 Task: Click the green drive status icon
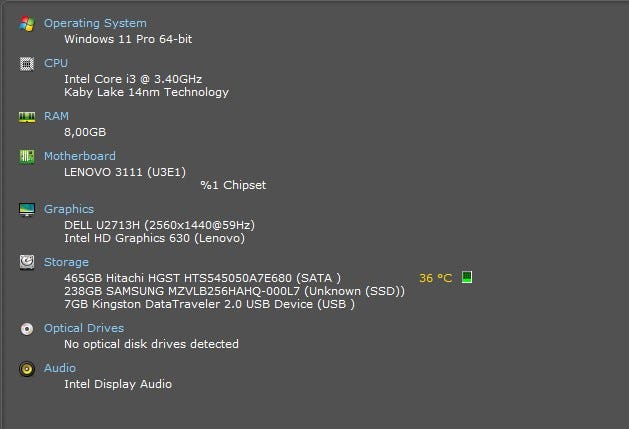tap(466, 277)
